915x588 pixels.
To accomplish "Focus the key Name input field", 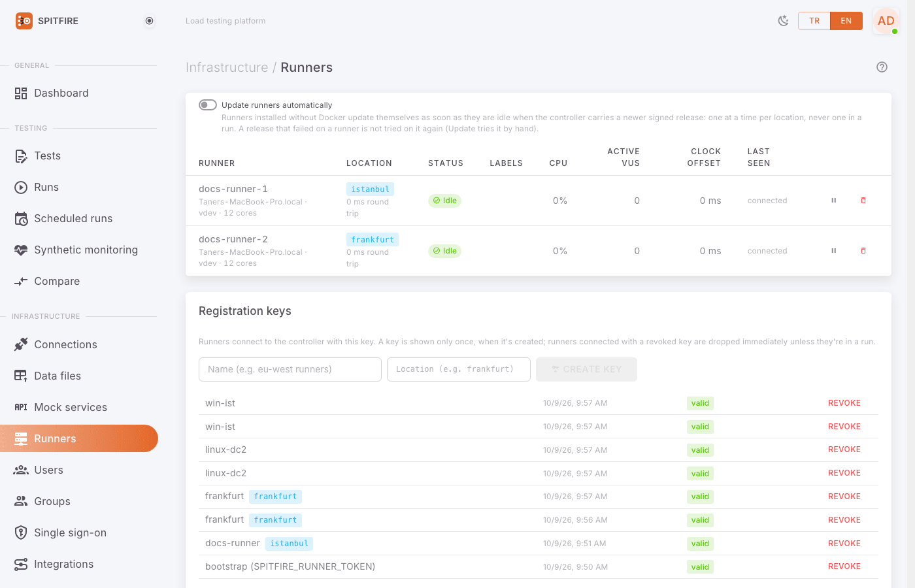I will [x=290, y=369].
